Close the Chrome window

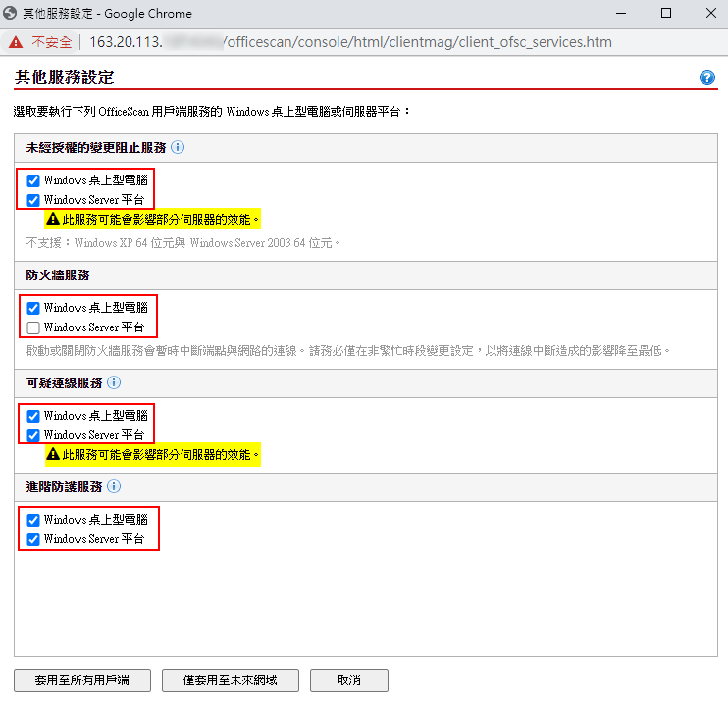click(x=710, y=13)
